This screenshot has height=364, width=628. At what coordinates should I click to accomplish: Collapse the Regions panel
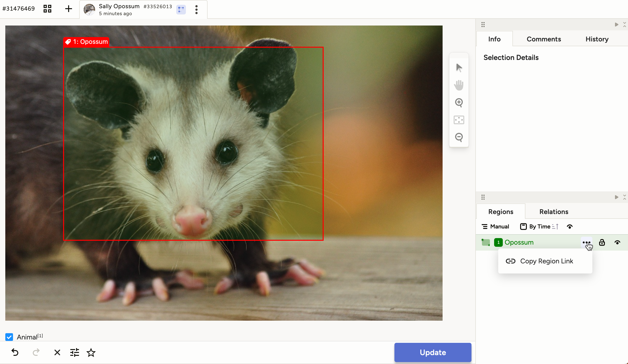(x=624, y=197)
